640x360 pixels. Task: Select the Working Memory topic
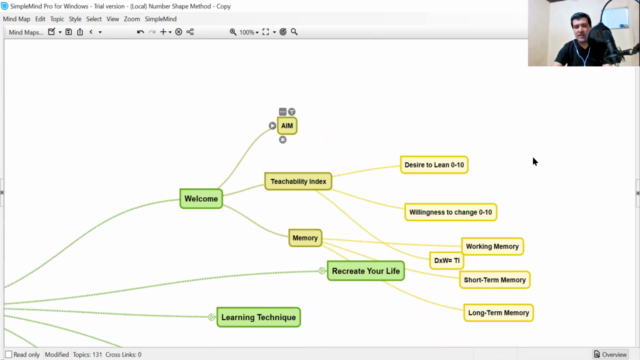[492, 247]
